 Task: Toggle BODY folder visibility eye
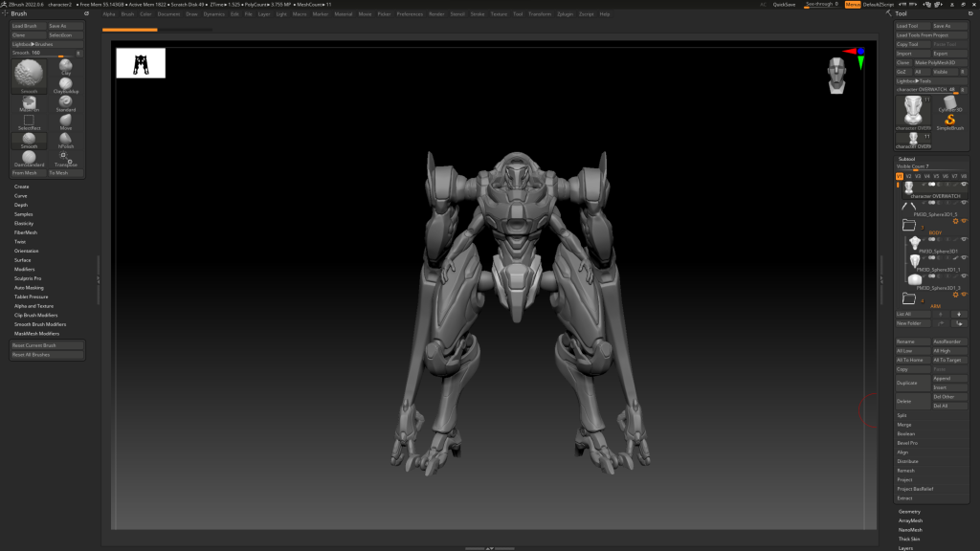coord(965,221)
